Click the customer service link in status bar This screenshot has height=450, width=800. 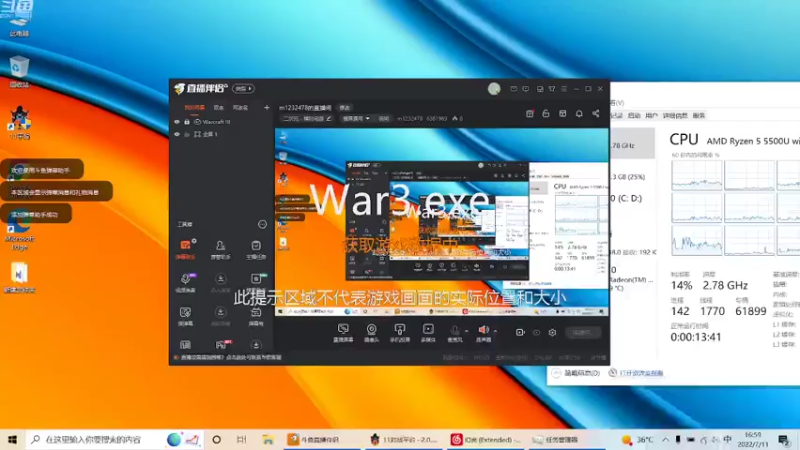pyautogui.click(x=229, y=358)
